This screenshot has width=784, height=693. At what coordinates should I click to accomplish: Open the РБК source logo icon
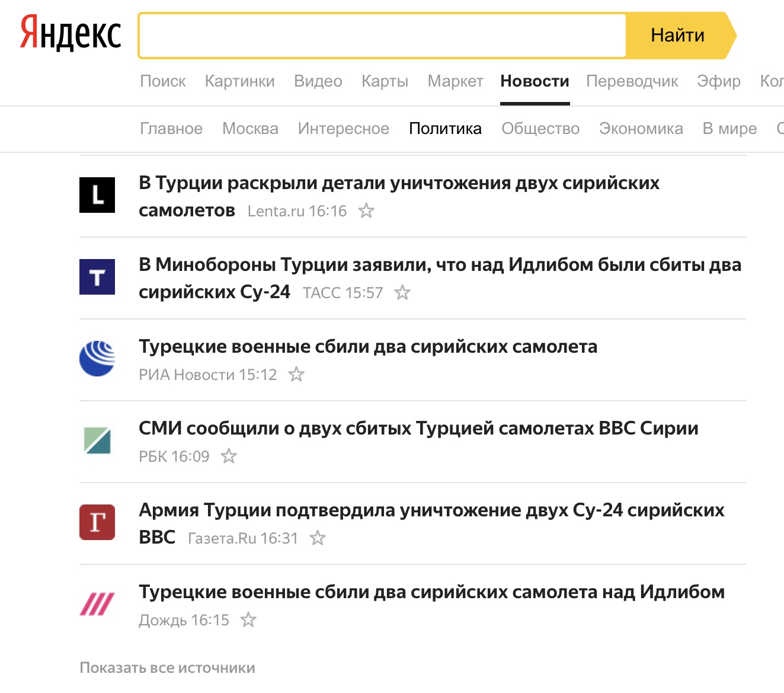(x=97, y=440)
